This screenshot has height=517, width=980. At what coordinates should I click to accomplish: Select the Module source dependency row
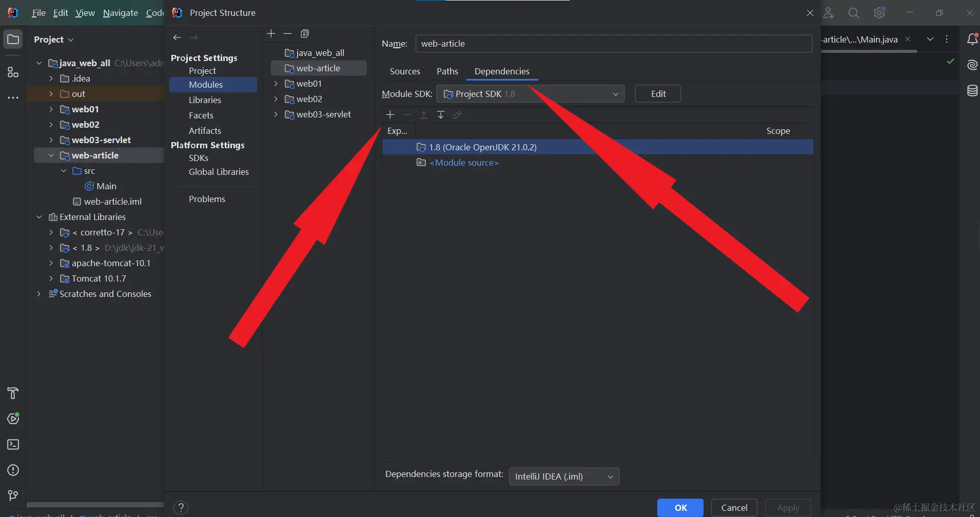(x=598, y=163)
